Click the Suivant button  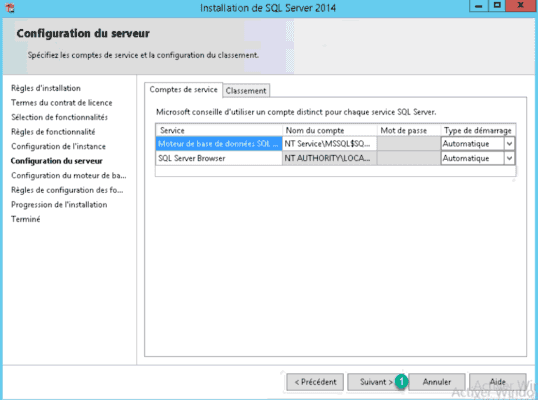pos(376,382)
